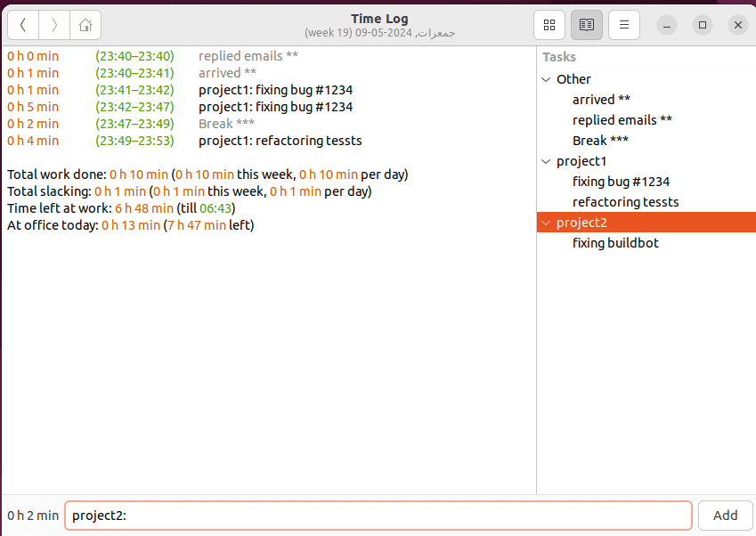
Task: Go forward to the next day
Action: pos(53,25)
